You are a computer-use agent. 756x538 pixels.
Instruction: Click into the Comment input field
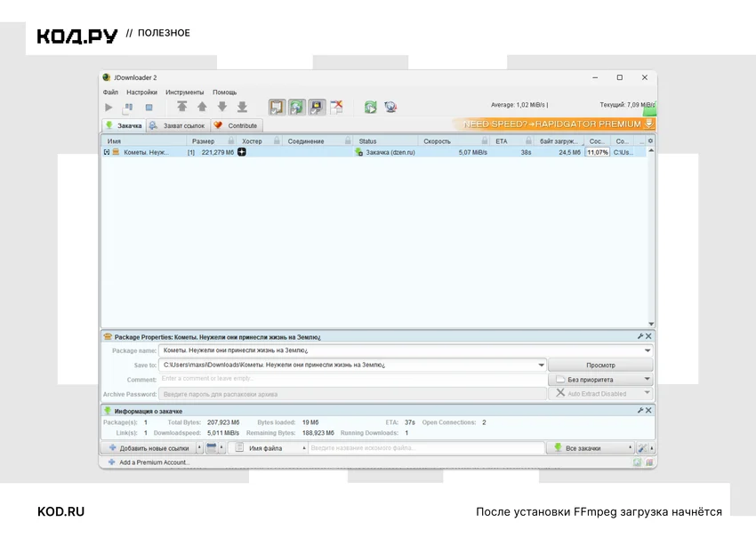click(x=352, y=379)
